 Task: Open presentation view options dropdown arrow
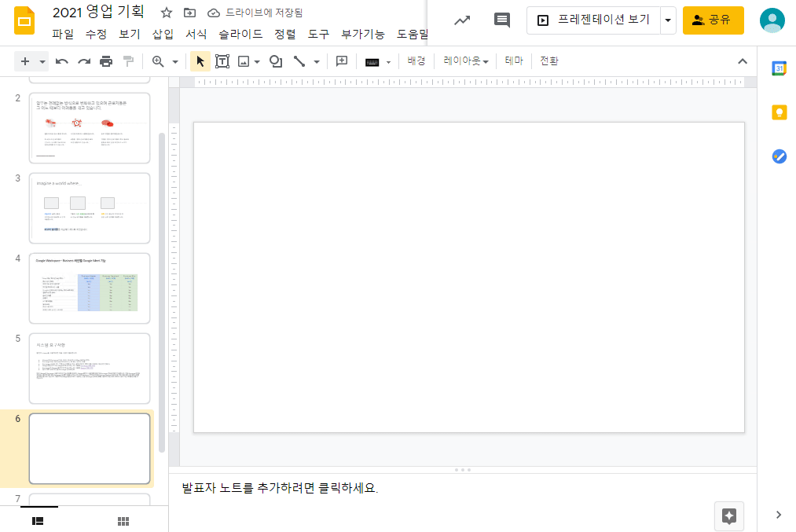coord(668,20)
